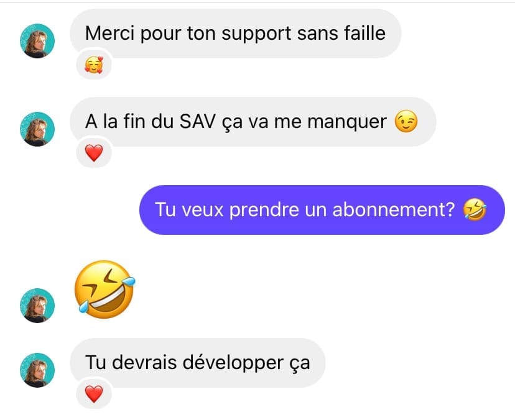
Task: Click the heart reaction below "Tu devrais développer ça"
Action: tap(94, 394)
